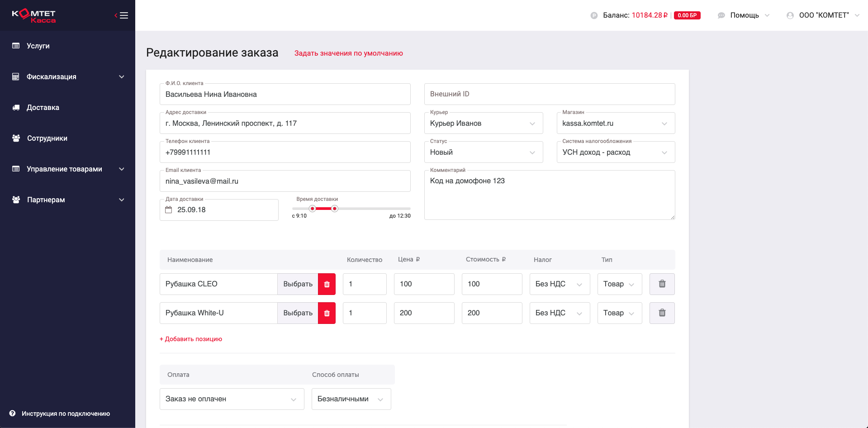Viewport: 868px width, 428px height.
Task: Open the Статус dropdown showing Новый
Action: click(484, 152)
